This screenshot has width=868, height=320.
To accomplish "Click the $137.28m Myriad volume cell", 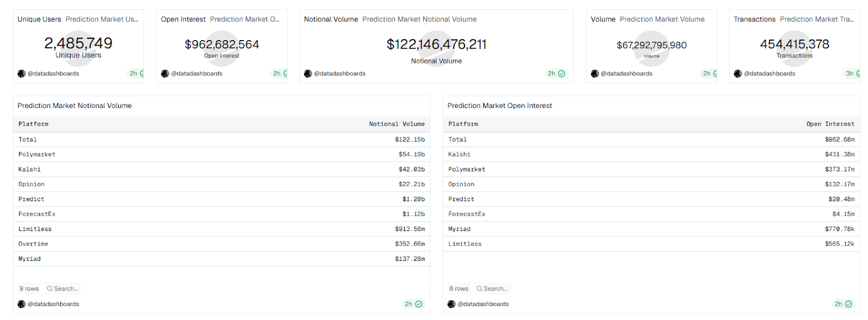I will click(x=410, y=259).
